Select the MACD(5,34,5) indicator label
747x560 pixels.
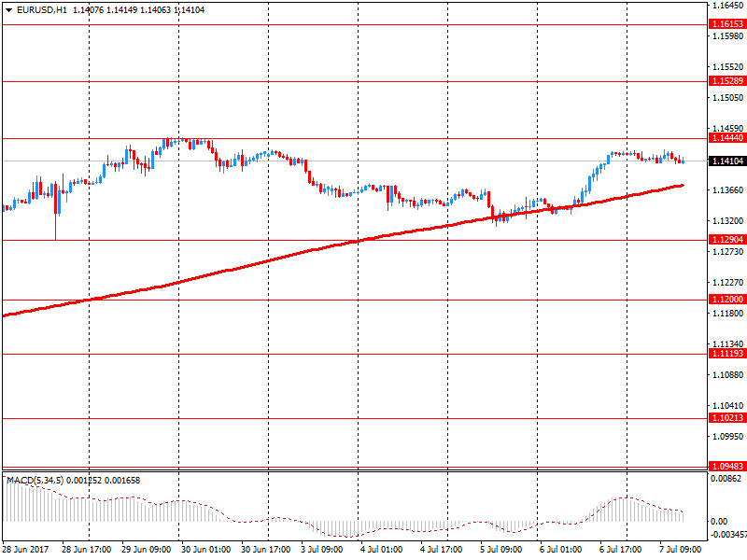click(35, 481)
